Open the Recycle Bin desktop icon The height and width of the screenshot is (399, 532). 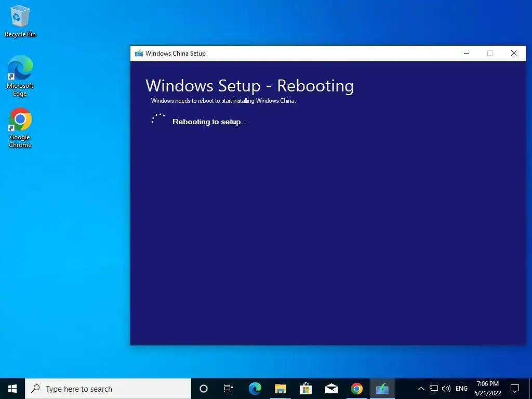(20, 21)
